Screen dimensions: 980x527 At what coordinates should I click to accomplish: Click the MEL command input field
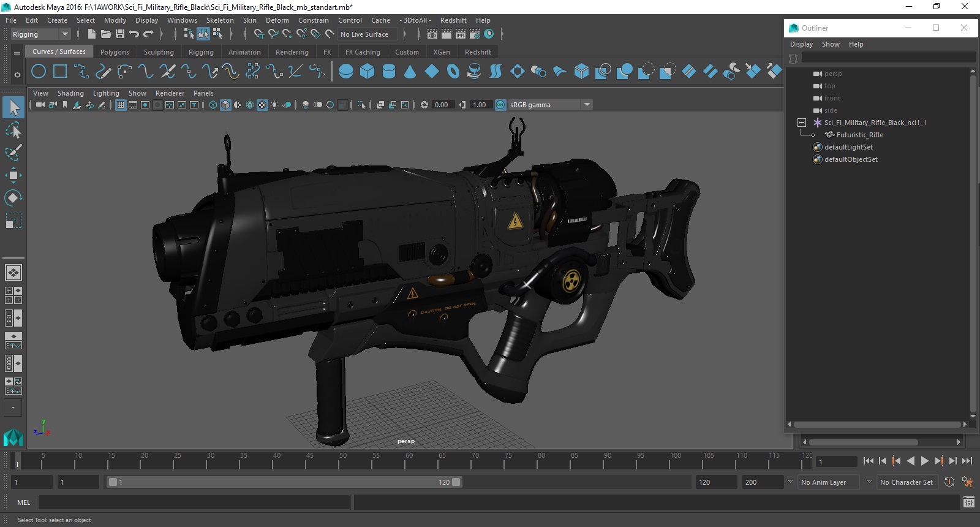click(x=194, y=502)
